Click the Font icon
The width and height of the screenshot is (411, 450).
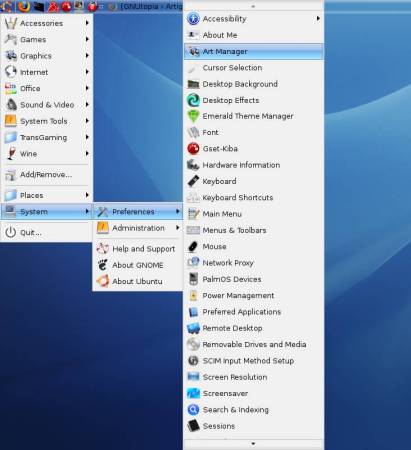193,132
